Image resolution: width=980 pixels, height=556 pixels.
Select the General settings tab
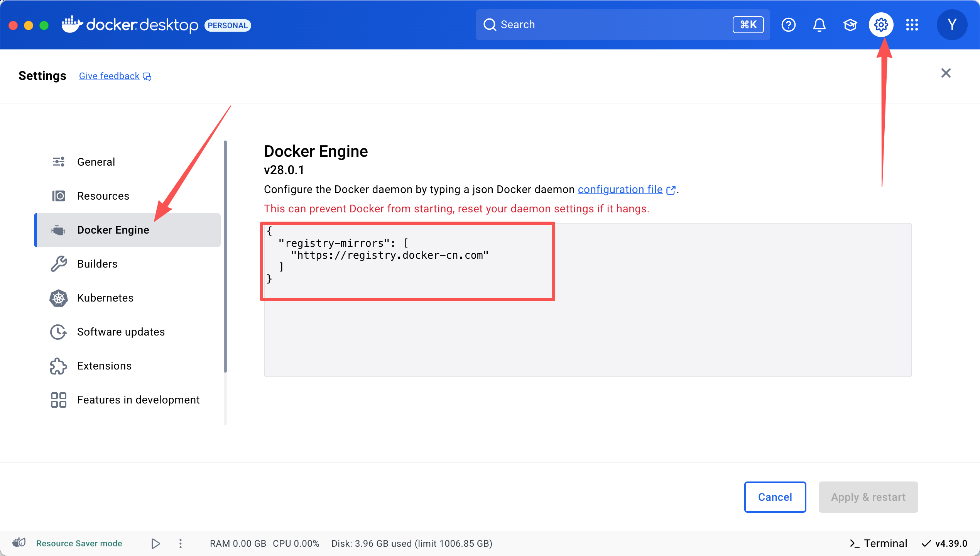click(x=96, y=162)
